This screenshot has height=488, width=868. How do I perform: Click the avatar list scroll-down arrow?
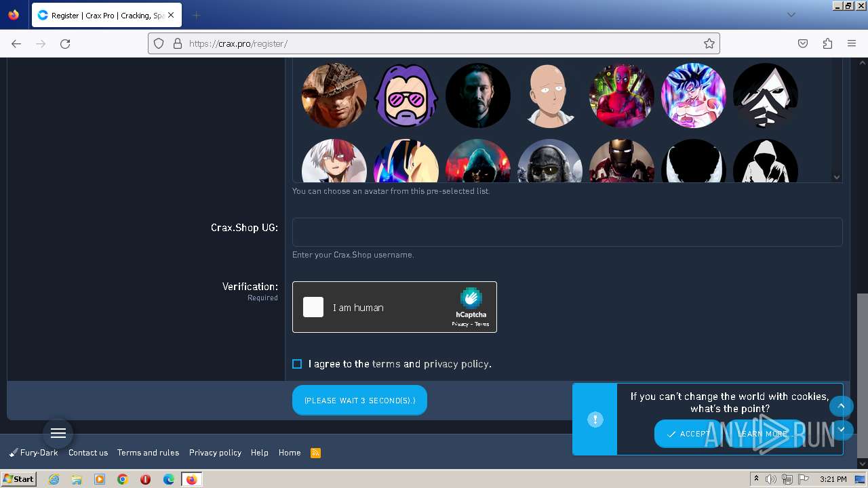836,177
